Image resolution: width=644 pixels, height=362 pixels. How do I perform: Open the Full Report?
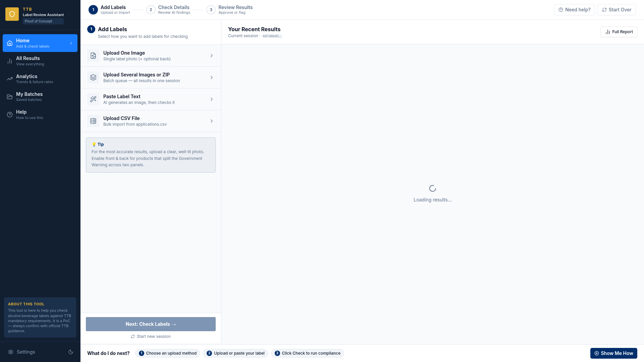point(619,32)
